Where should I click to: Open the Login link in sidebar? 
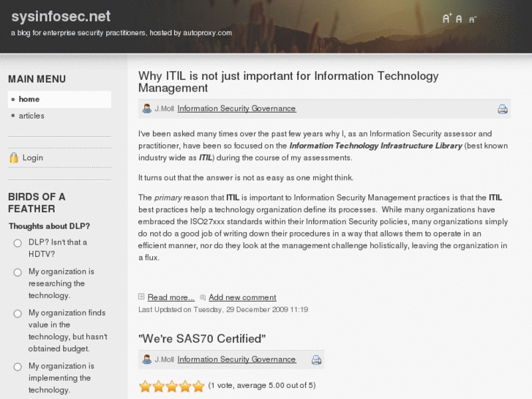(33, 157)
